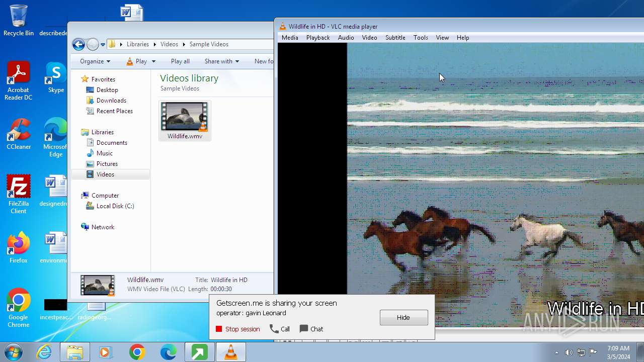Open the Share with dropdown
This screenshot has width=644, height=362.
coord(222,61)
